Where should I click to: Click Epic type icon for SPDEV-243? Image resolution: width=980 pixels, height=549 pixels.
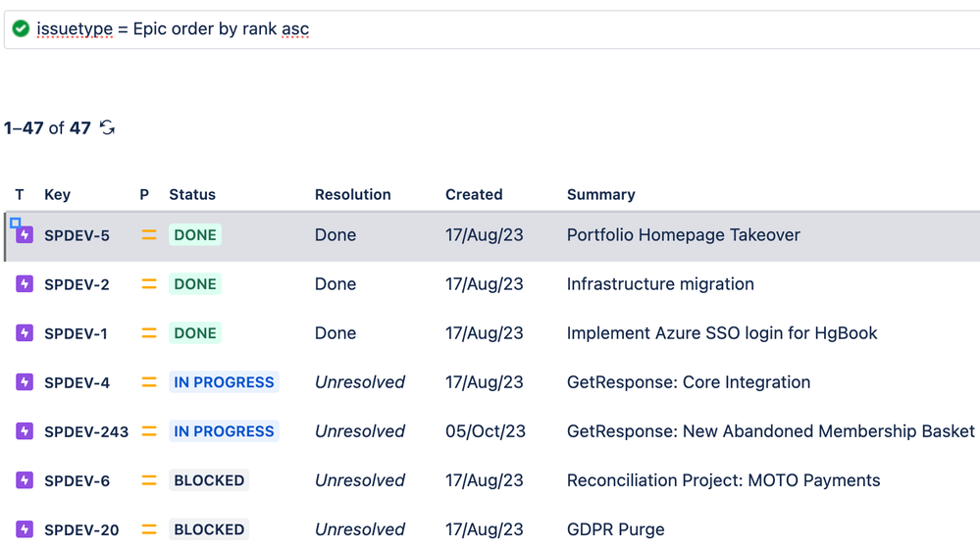(25, 431)
